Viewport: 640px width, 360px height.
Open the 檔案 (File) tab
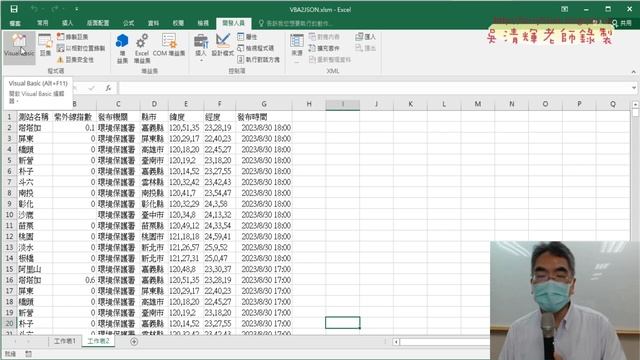click(x=15, y=23)
